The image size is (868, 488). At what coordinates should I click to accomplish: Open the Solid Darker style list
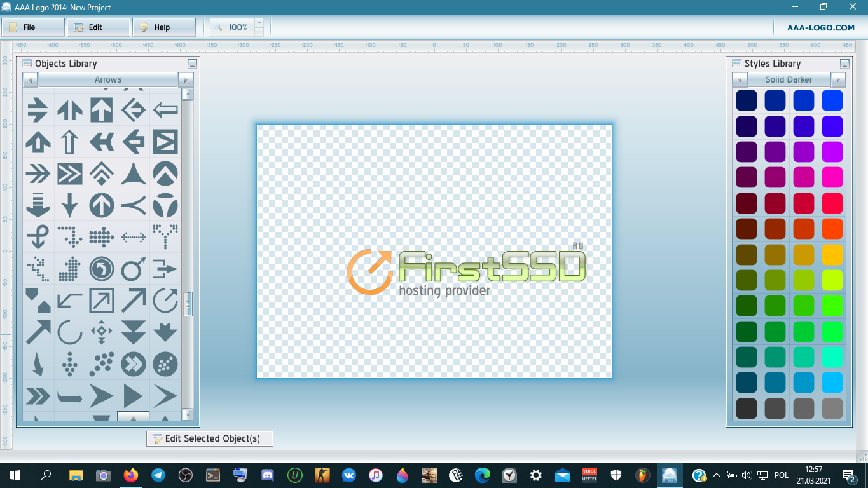789,80
